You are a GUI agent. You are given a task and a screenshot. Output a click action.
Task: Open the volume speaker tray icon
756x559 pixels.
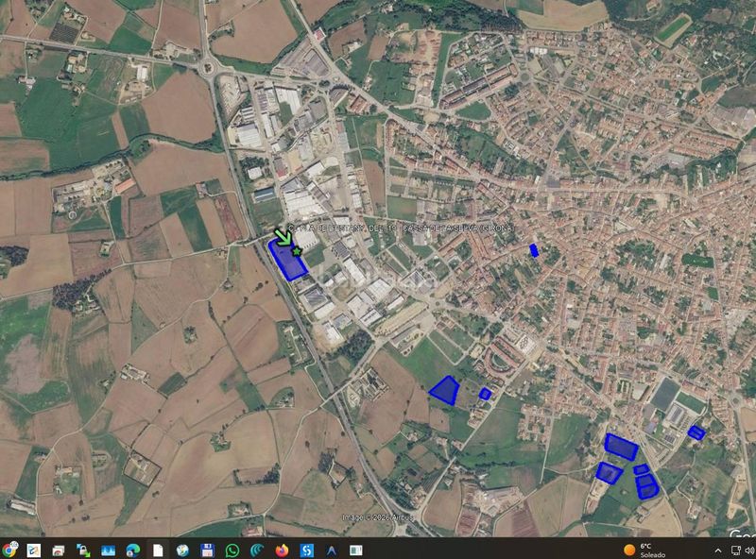click(x=750, y=551)
